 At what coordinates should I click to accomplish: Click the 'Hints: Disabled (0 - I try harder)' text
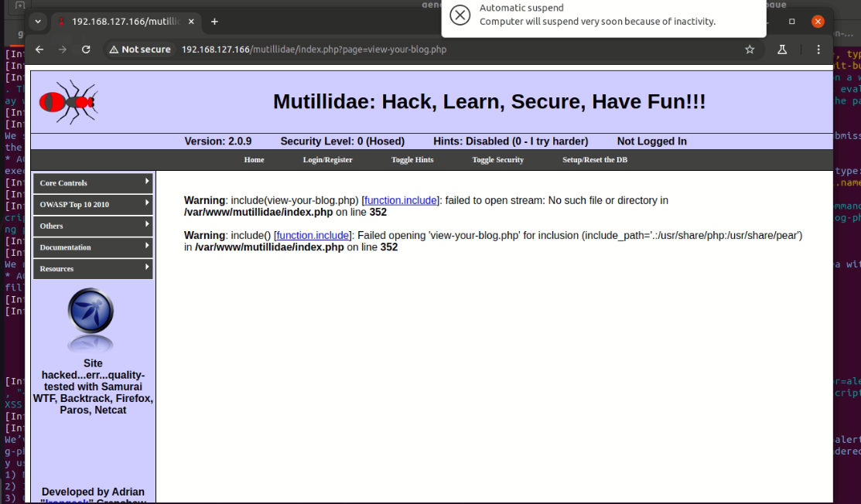pyautogui.click(x=511, y=141)
